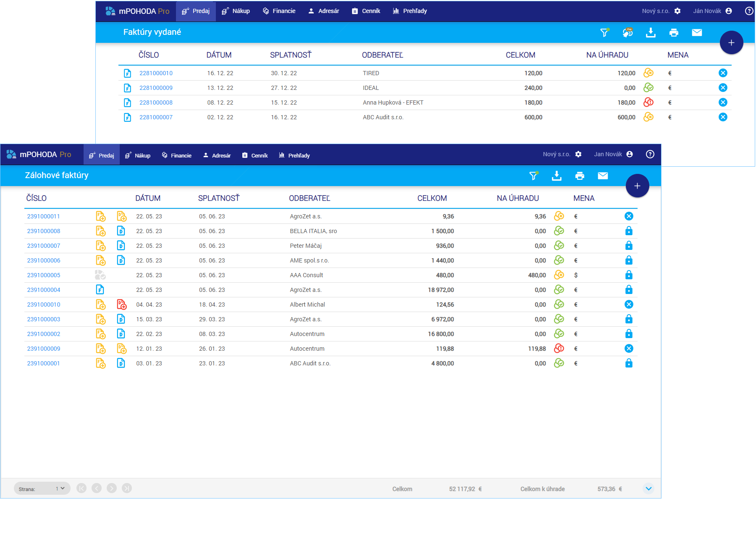Click download icon in Faktúry vydané toolbar
This screenshot has height=546, width=756.
point(651,32)
